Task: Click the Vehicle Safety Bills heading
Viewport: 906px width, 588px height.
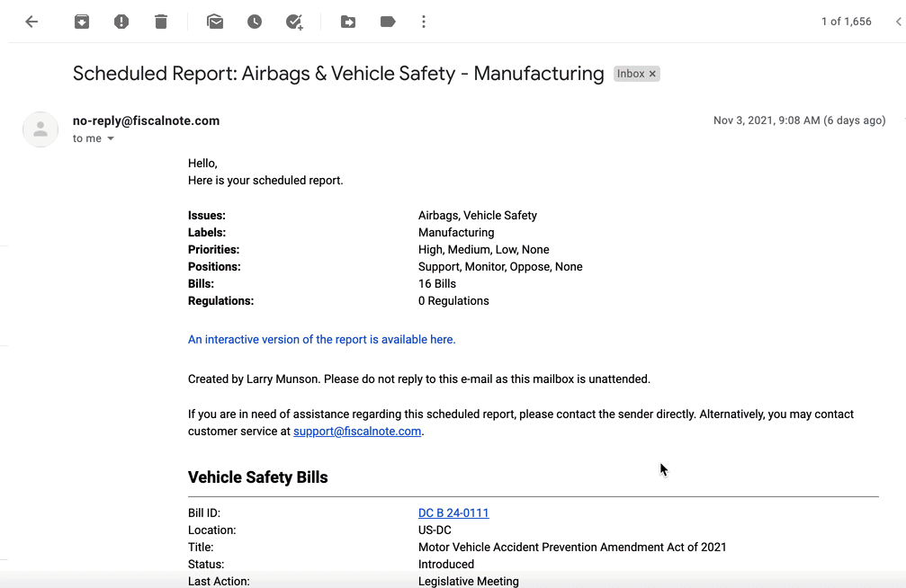Action: click(257, 477)
